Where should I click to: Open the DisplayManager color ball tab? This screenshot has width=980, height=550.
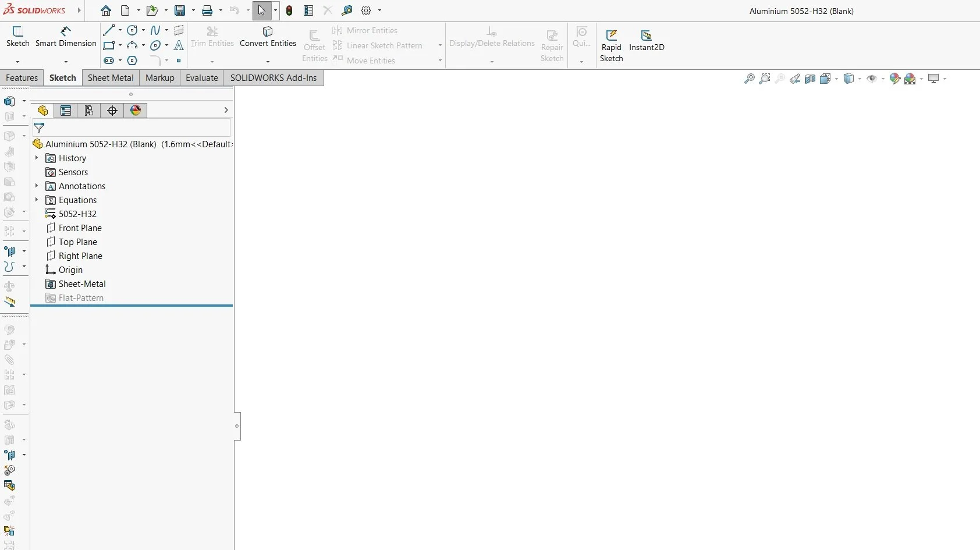click(x=136, y=111)
